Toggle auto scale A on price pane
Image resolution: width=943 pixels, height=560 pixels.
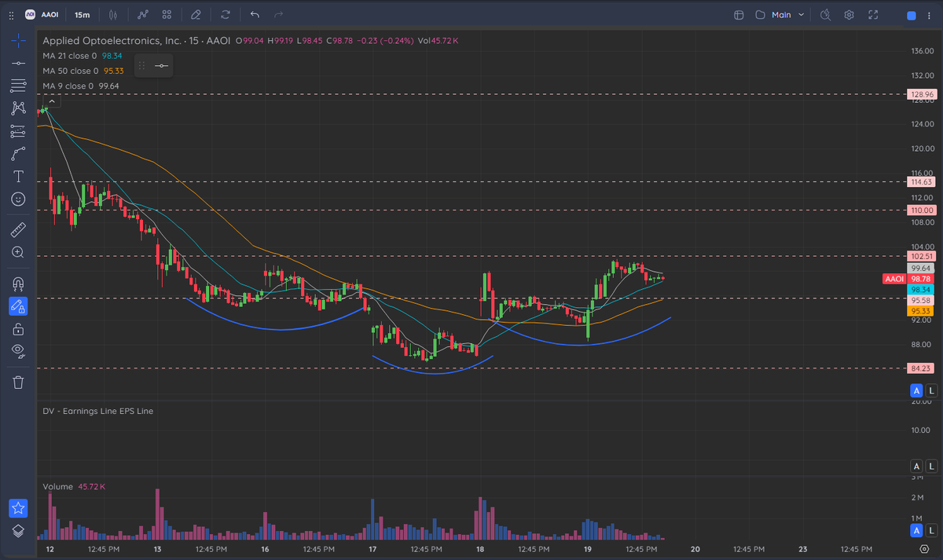[915, 390]
